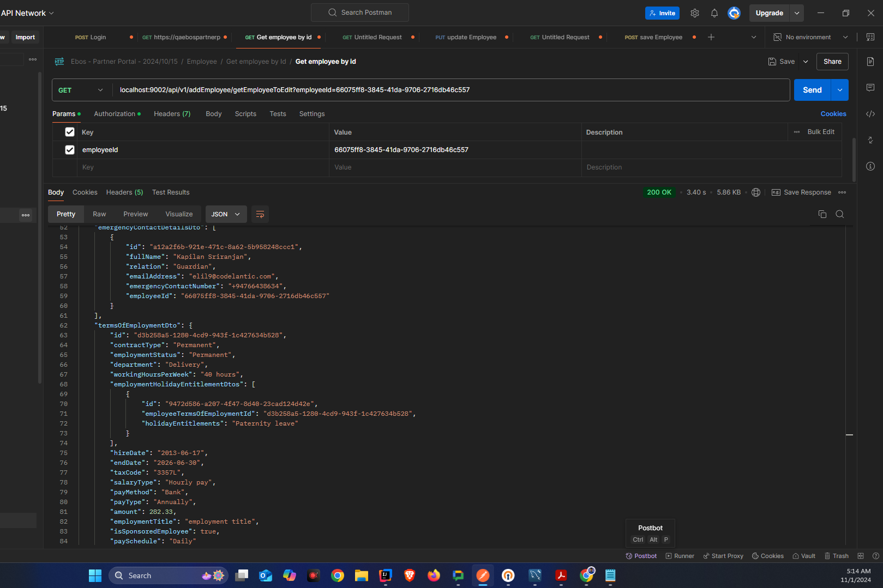This screenshot has width=883, height=588.
Task: Click the response vertical scrollbar marker
Action: pos(849,435)
